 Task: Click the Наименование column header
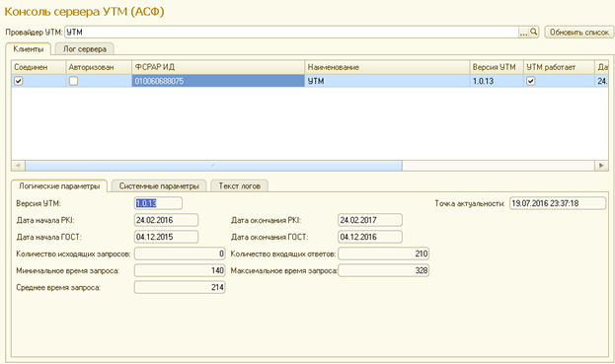[387, 67]
